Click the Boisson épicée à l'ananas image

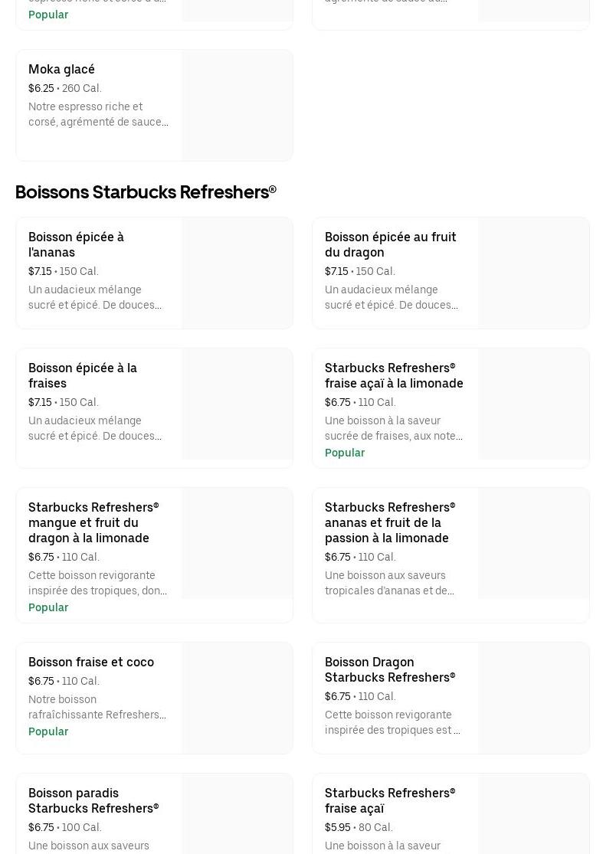coord(237,273)
